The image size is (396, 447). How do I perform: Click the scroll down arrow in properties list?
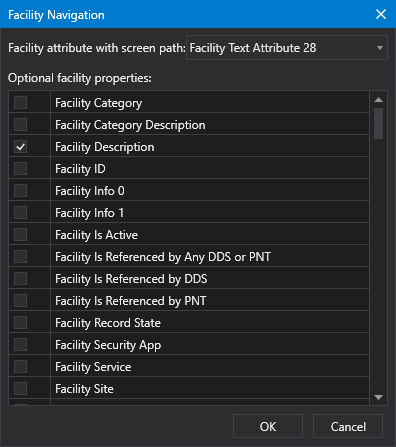[x=378, y=397]
